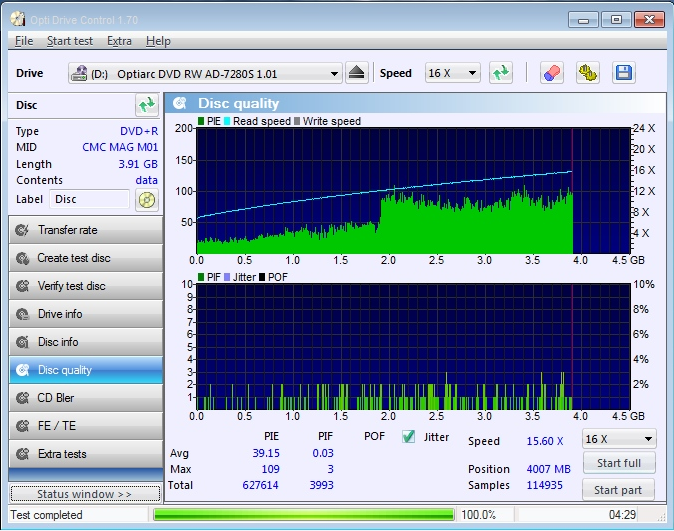Click the FE / TE sidebar icon
Screen dimensions: 674x531
(22, 426)
